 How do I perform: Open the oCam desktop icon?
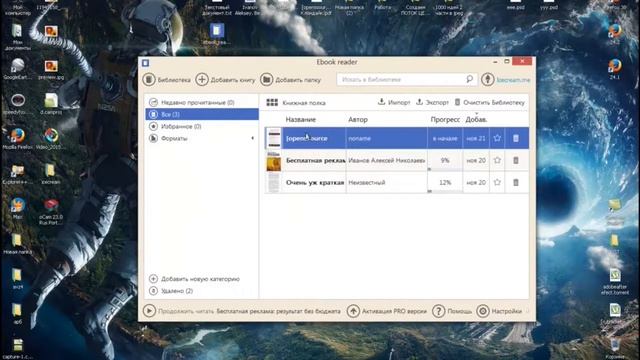click(51, 212)
